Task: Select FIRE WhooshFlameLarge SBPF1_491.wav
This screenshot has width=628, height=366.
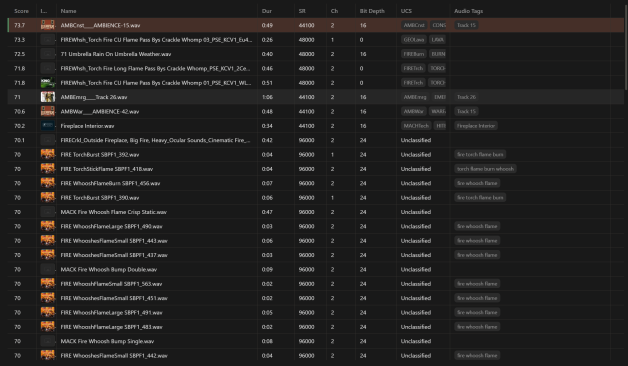Action: click(111, 312)
